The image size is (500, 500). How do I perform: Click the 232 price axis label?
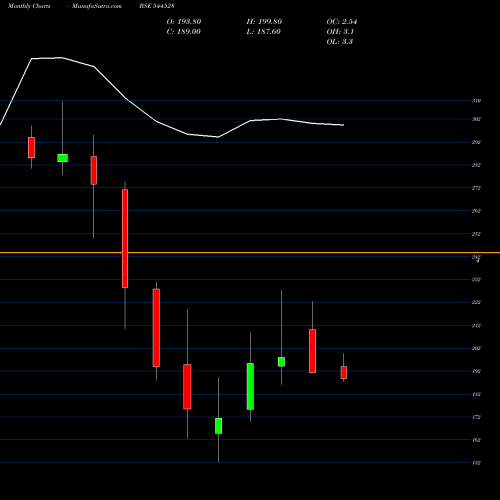(476, 280)
